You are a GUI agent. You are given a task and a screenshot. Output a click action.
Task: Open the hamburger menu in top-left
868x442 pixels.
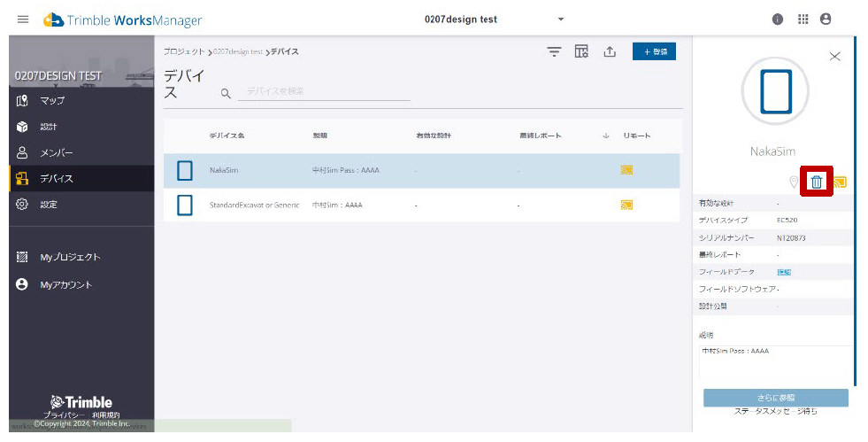(23, 19)
